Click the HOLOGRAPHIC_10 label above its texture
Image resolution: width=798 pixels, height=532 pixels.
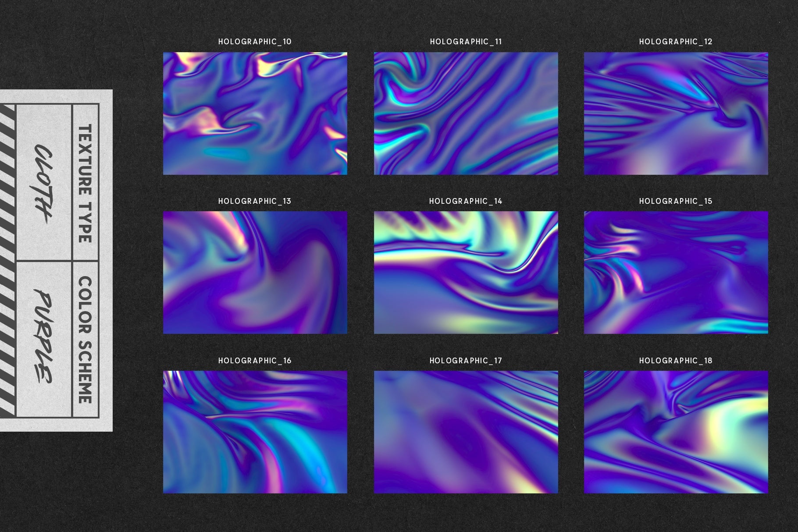[256, 42]
